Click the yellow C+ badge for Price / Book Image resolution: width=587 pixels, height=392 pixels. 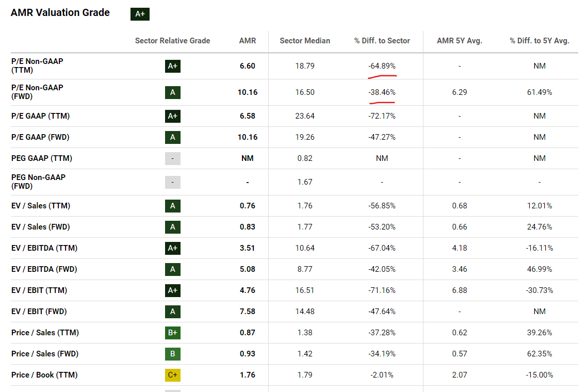[173, 375]
